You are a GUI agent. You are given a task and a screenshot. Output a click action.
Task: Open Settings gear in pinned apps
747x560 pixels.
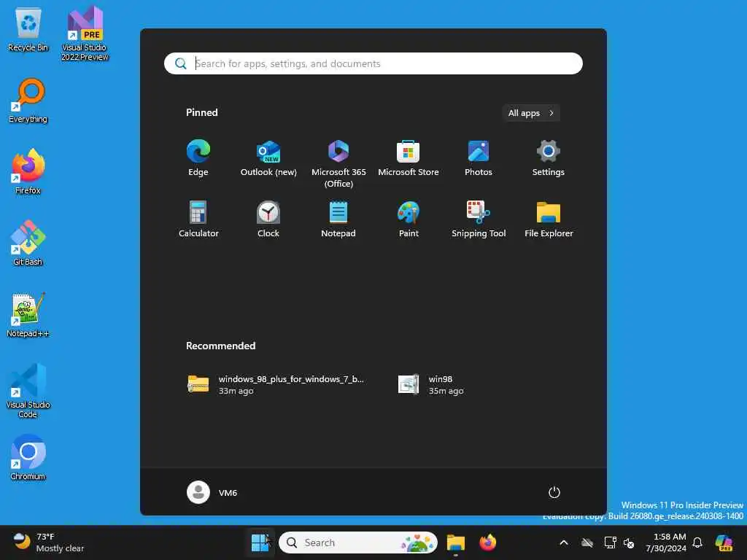click(x=549, y=158)
